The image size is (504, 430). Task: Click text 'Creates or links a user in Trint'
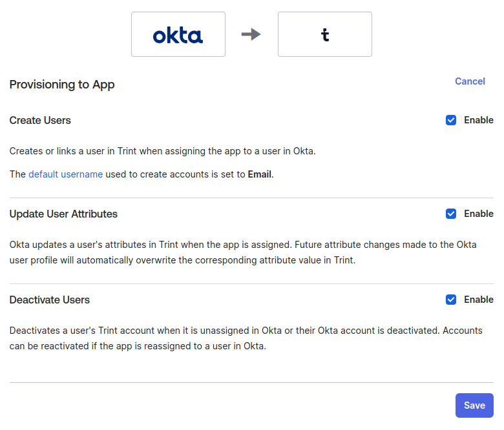73,151
